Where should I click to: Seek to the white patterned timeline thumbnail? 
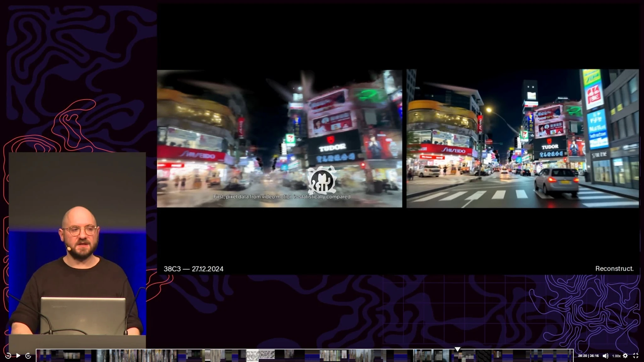point(260,356)
